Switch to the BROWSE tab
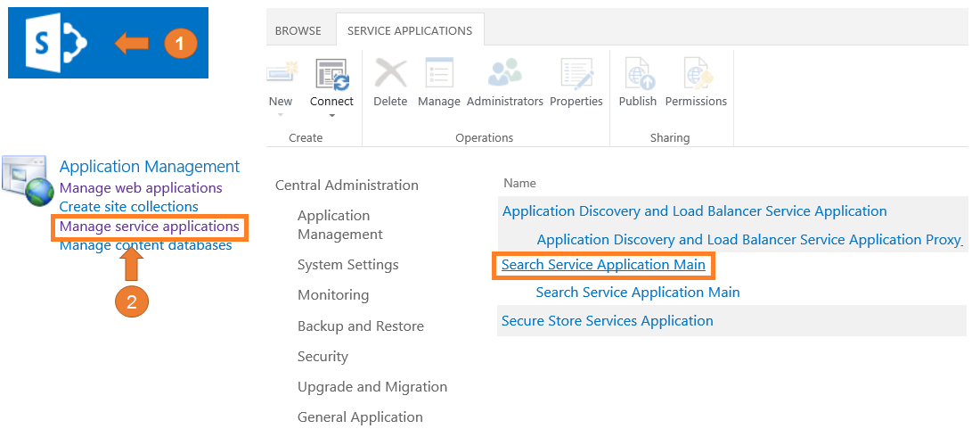The image size is (980, 437). point(298,30)
